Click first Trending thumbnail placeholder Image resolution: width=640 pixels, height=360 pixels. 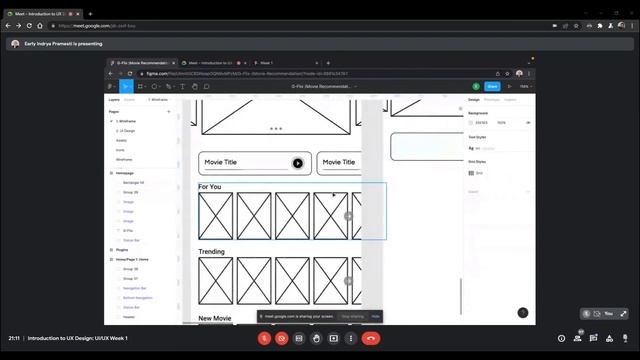pos(216,281)
